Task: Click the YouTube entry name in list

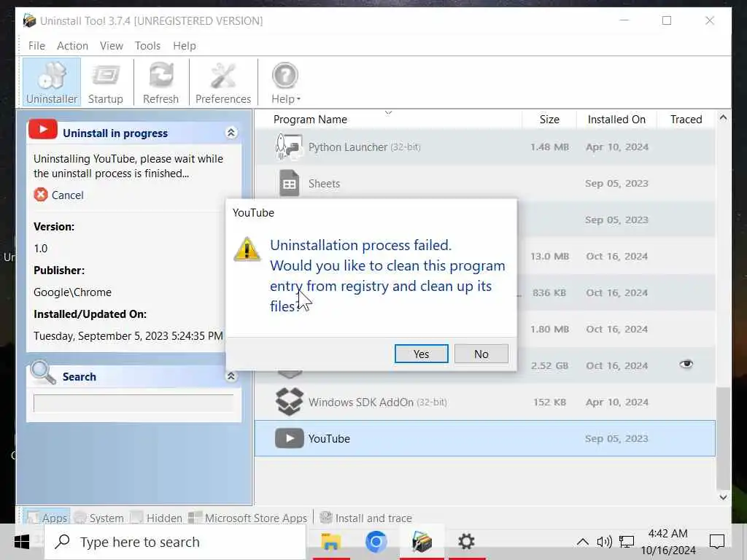Action: pos(329,438)
